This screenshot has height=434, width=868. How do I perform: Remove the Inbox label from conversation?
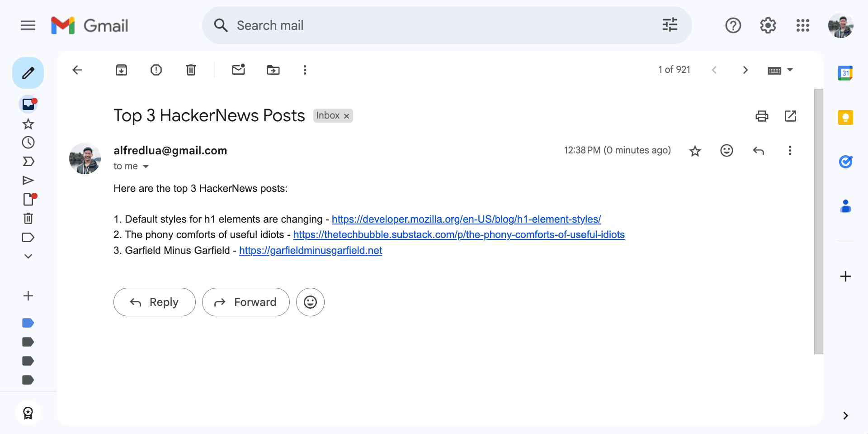point(346,116)
